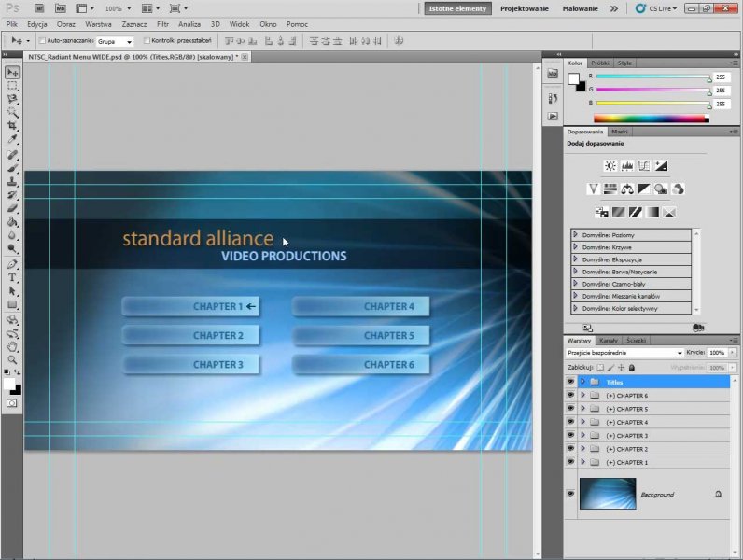Open the Filtr menu
The height and width of the screenshot is (560, 743).
(x=162, y=24)
